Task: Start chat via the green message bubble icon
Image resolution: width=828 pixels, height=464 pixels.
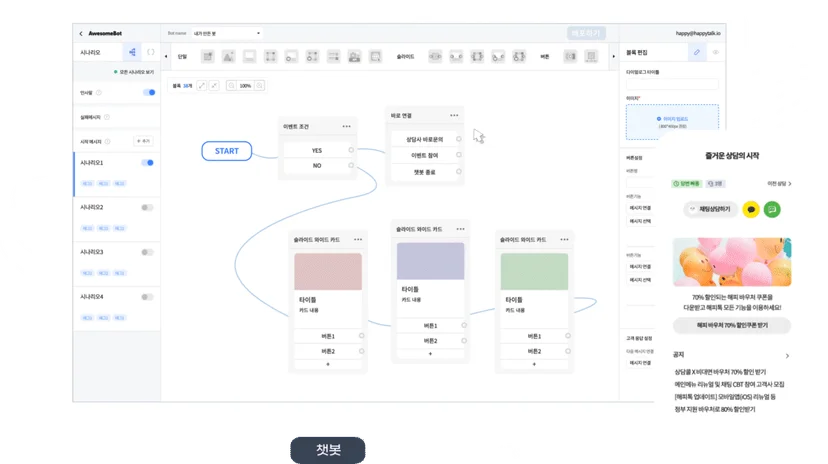Action: point(772,210)
